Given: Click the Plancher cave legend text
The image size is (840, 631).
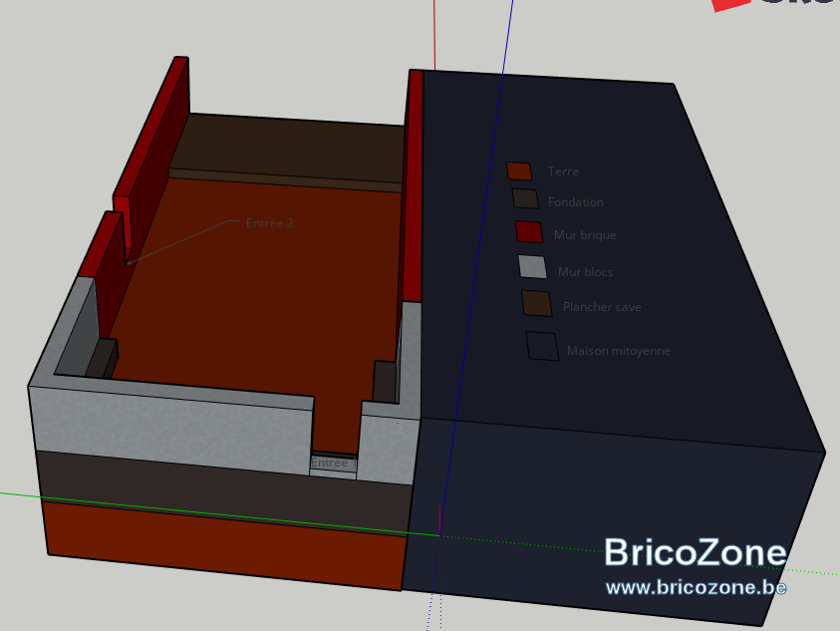Looking at the screenshot, I should pyautogui.click(x=602, y=307).
